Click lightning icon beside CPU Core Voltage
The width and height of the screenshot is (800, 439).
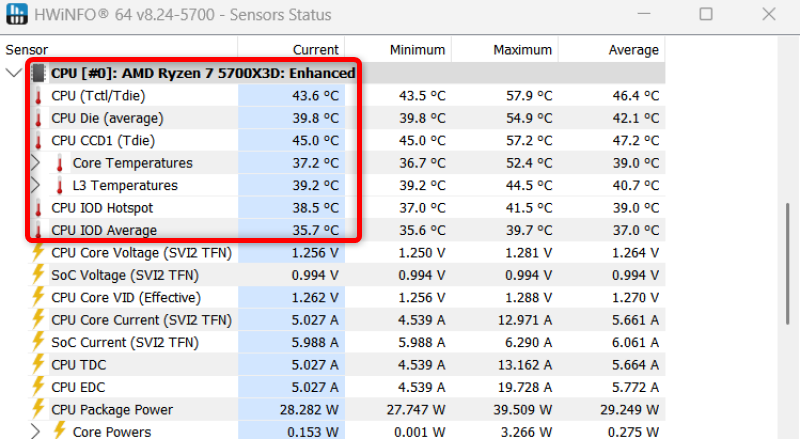pyautogui.click(x=38, y=253)
